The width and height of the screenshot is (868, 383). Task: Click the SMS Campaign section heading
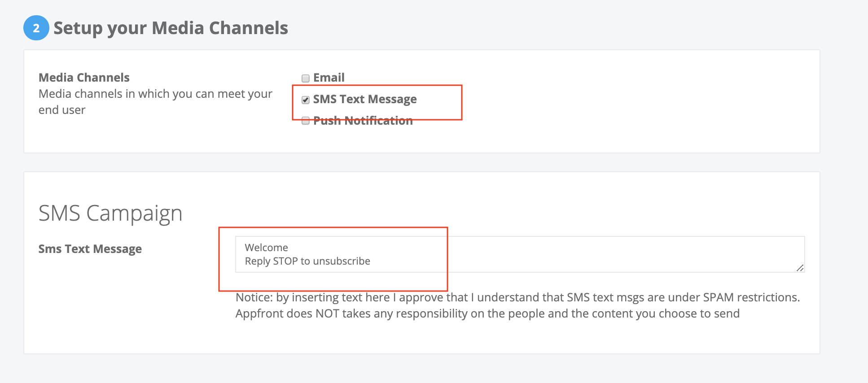(x=110, y=213)
